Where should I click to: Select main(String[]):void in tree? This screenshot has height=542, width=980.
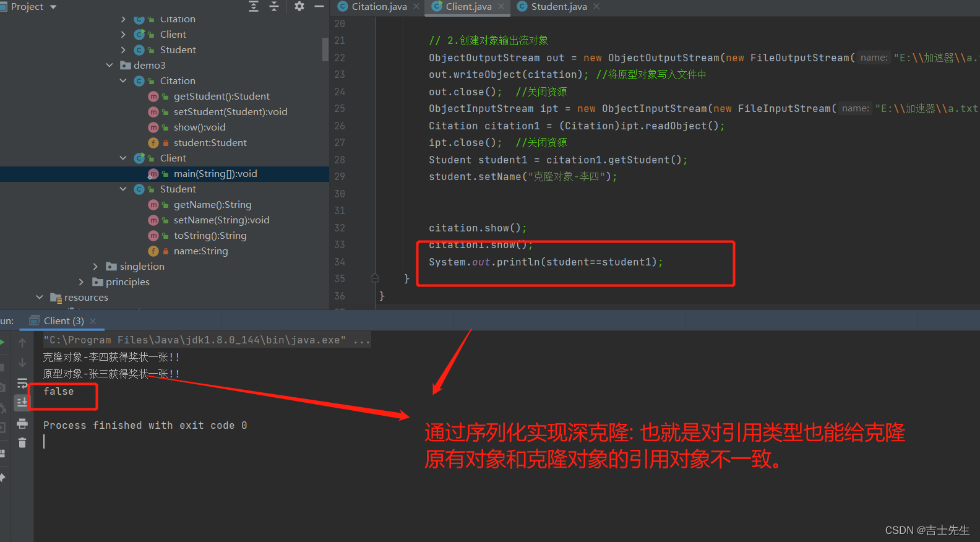coord(215,174)
